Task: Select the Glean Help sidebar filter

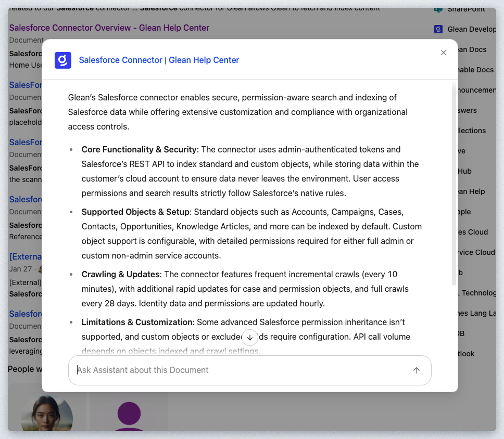Action: click(x=471, y=191)
